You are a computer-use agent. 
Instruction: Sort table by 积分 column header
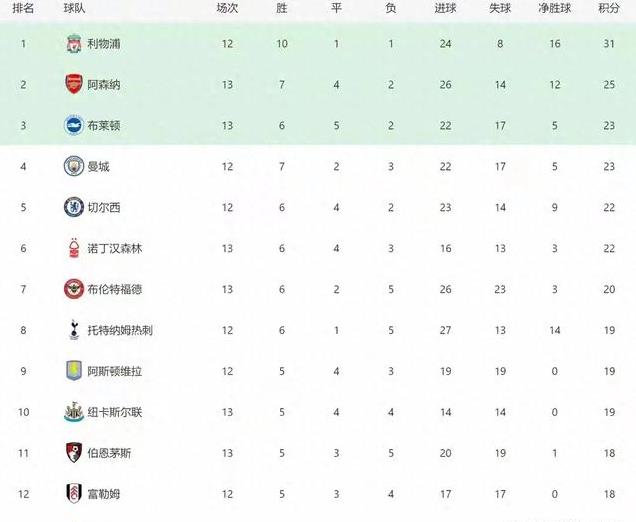point(608,8)
